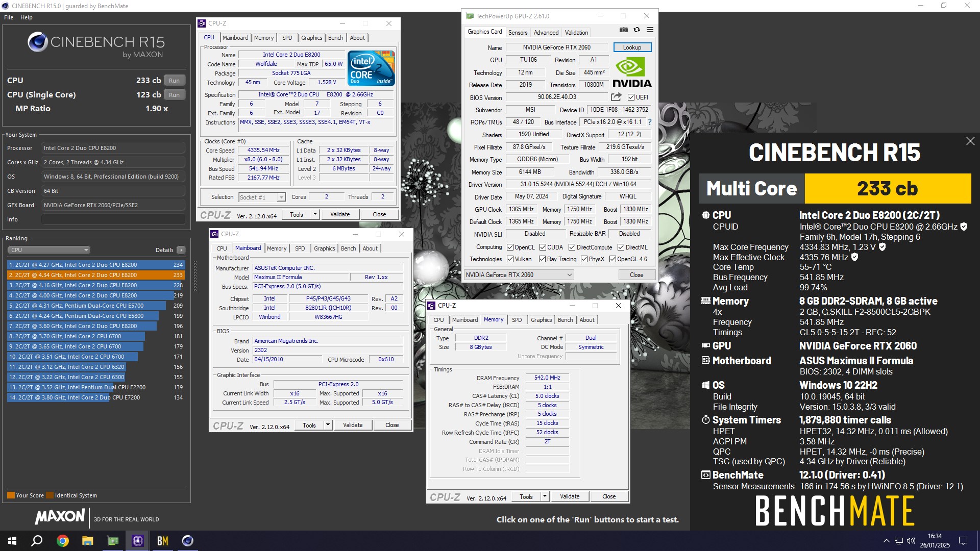The image size is (980, 551).
Task: Click Close in the GPU-Z window
Action: [636, 275]
